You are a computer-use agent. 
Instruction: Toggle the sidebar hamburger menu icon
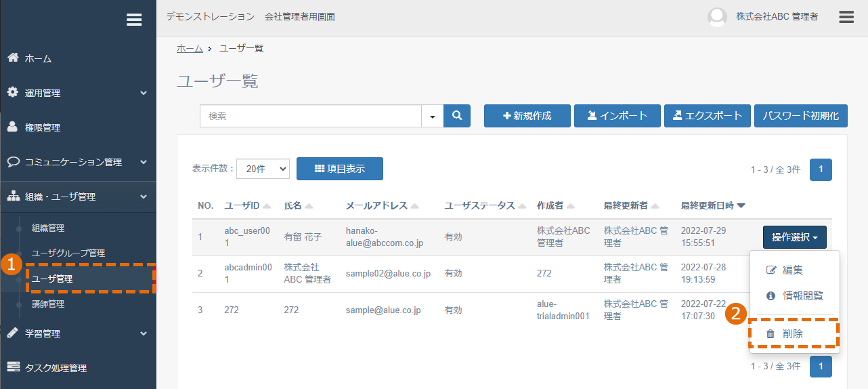point(134,20)
